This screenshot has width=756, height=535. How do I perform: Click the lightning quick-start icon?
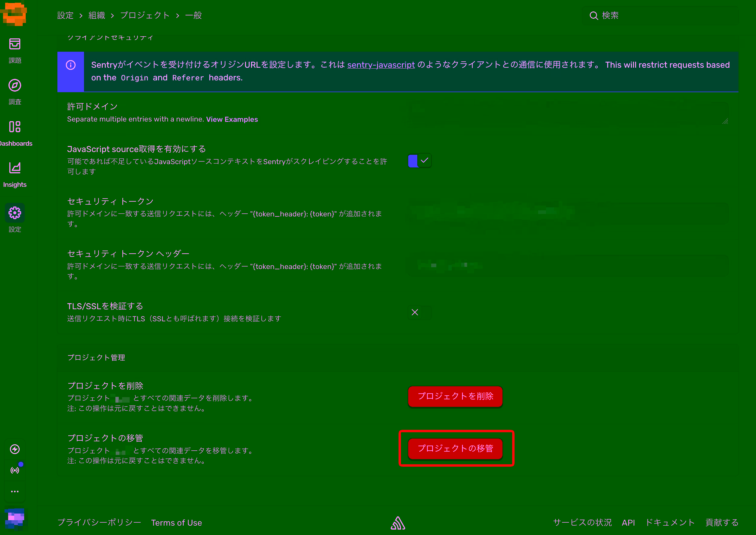(x=15, y=449)
